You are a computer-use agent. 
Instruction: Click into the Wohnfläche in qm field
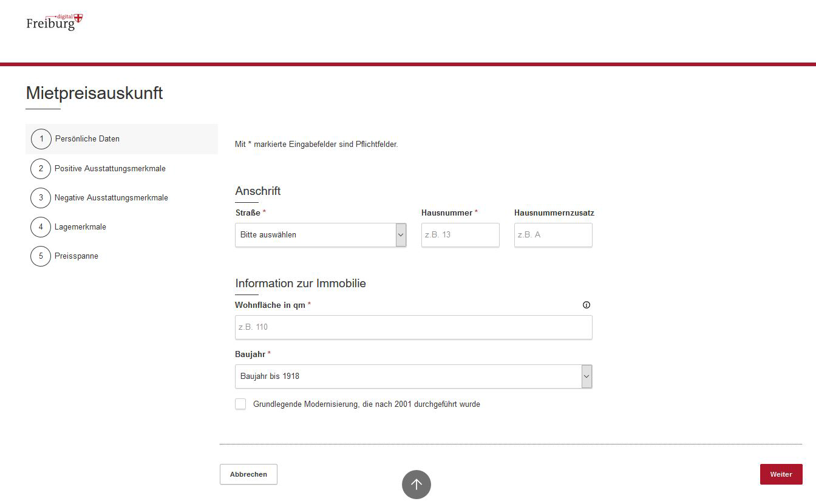point(413,327)
